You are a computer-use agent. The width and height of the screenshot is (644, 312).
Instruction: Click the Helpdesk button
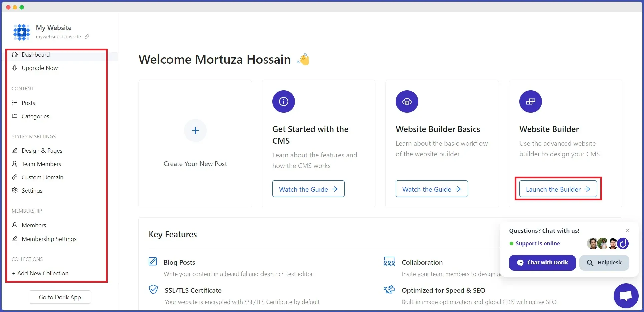[604, 263]
